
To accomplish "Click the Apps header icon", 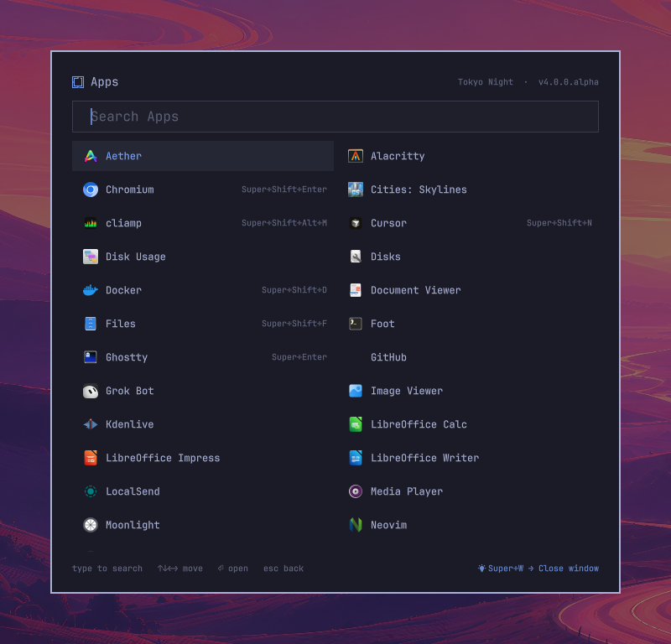I will pyautogui.click(x=78, y=81).
